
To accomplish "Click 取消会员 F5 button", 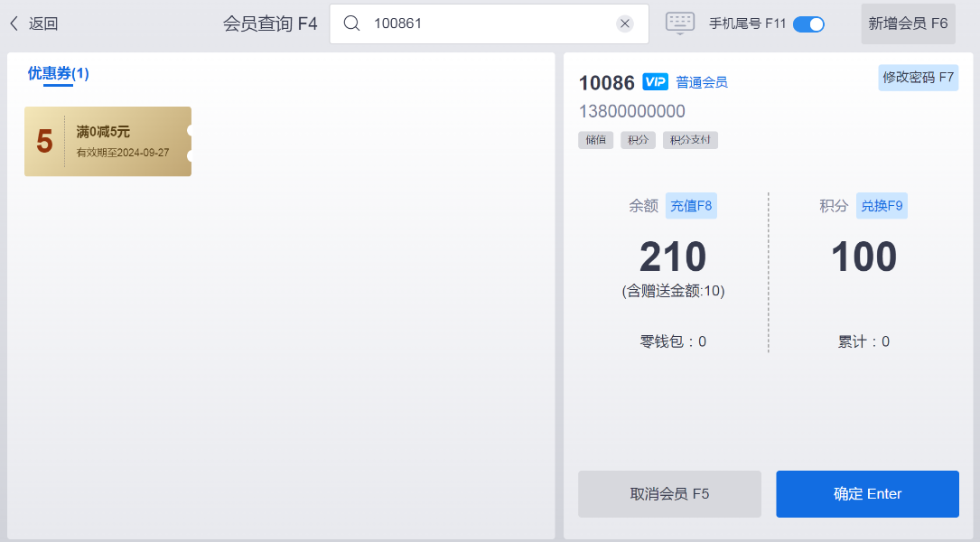I will point(669,494).
